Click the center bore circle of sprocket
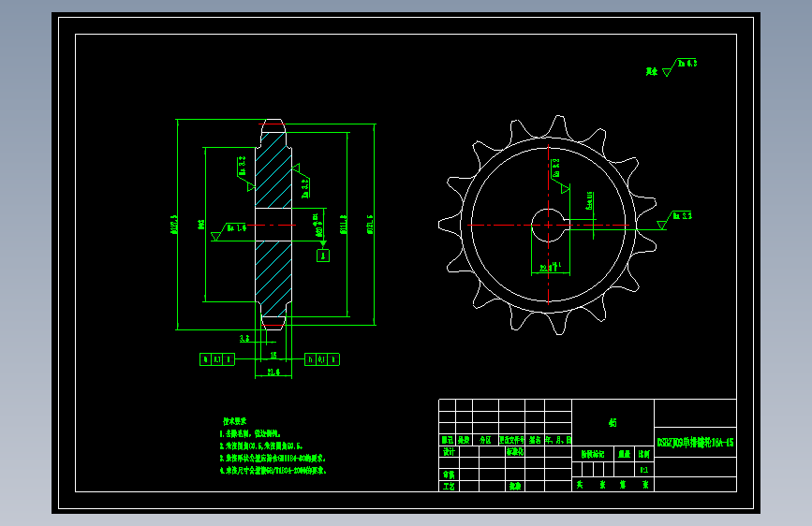Screen dimensions: 812x526 point(549,226)
